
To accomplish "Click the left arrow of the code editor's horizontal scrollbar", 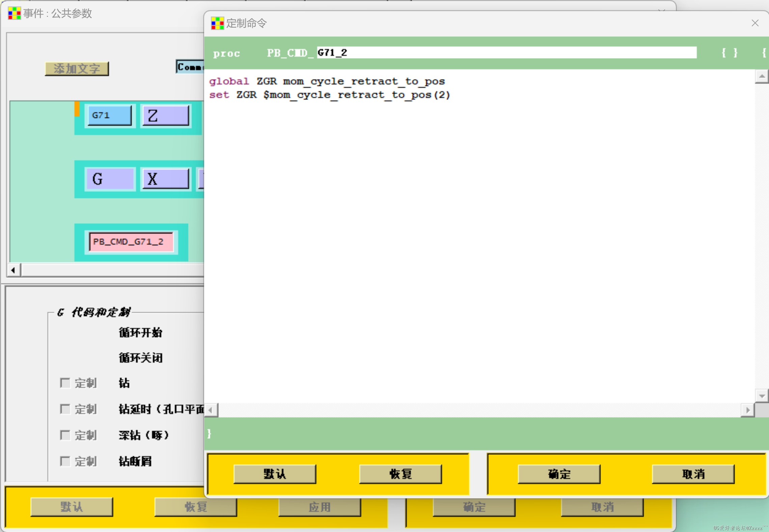I will tap(211, 410).
